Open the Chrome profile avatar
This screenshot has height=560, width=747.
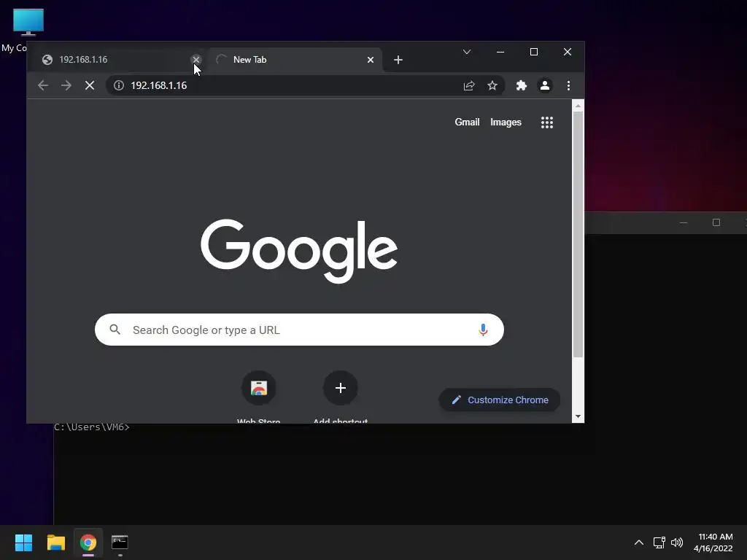click(544, 85)
